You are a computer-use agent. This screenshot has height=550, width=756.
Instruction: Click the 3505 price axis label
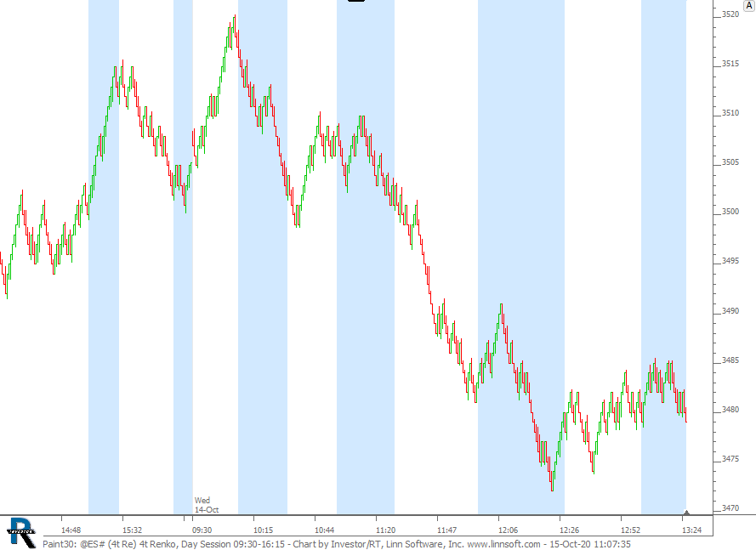[730, 162]
